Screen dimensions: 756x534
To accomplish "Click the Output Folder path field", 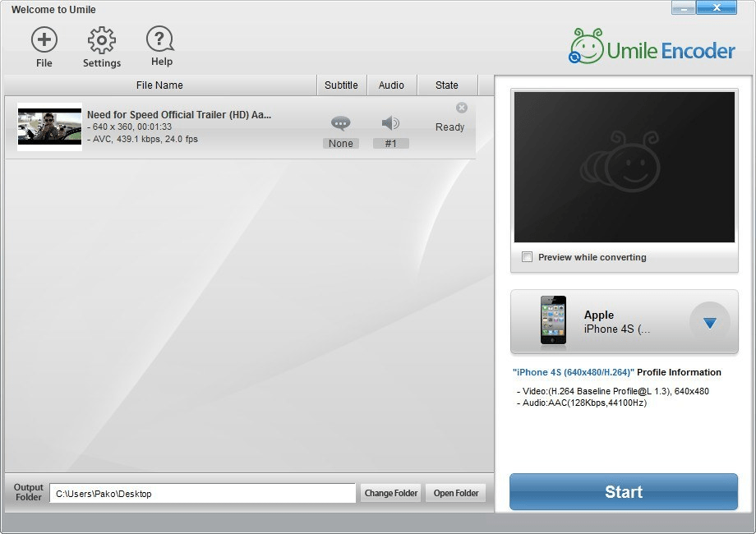I will [x=202, y=494].
